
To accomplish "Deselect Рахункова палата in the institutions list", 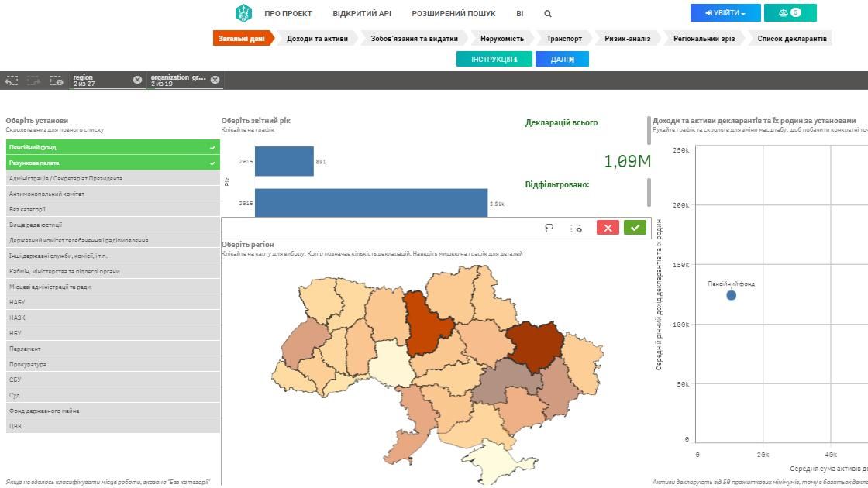I will (108, 163).
